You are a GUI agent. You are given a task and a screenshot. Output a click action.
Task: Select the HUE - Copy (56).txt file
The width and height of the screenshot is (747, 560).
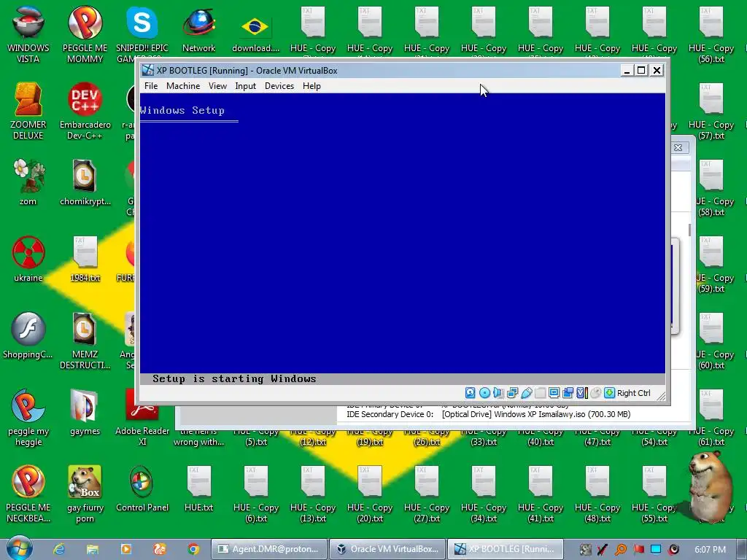point(711,34)
